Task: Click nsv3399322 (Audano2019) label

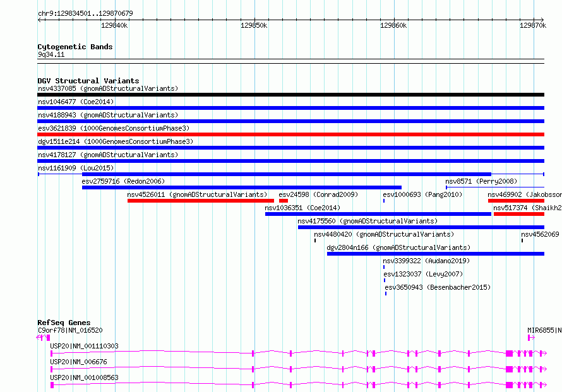Action: point(426,261)
